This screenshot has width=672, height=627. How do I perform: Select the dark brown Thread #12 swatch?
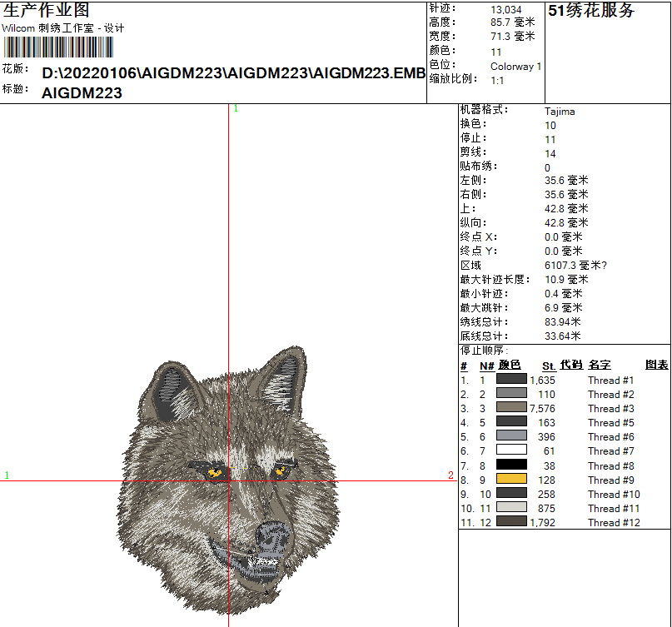pyautogui.click(x=512, y=521)
